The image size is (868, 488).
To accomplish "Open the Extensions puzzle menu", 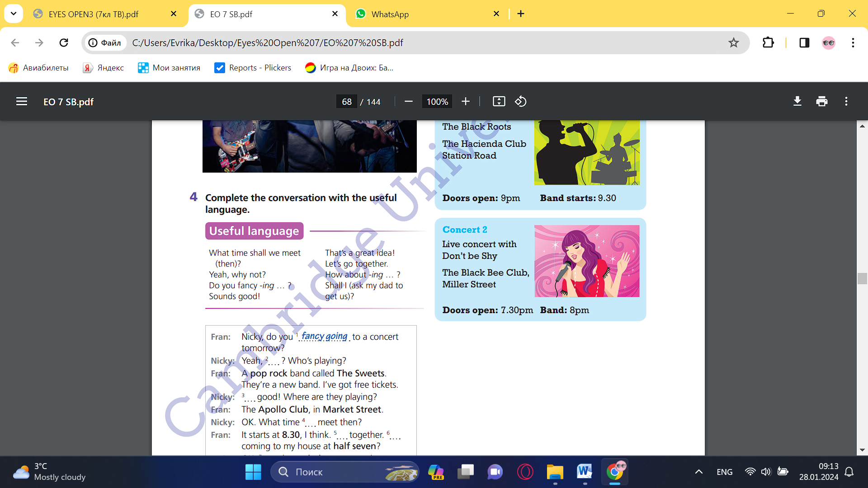I will [x=768, y=42].
